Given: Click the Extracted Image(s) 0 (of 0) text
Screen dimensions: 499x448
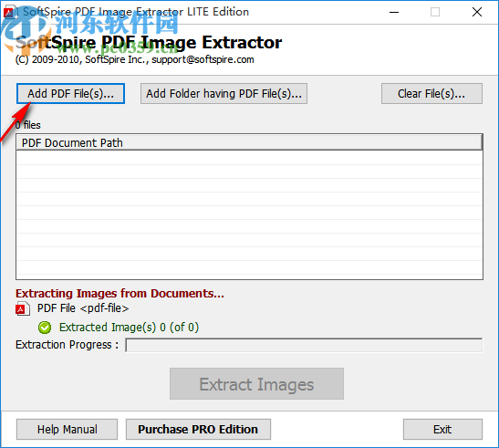Looking at the screenshot, I should pyautogui.click(x=129, y=328).
